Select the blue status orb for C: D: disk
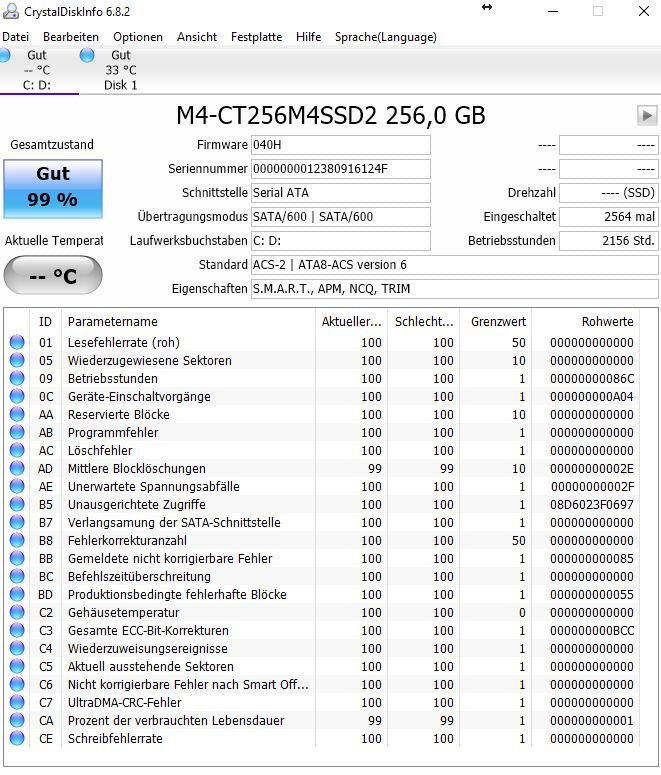 [x=4, y=55]
